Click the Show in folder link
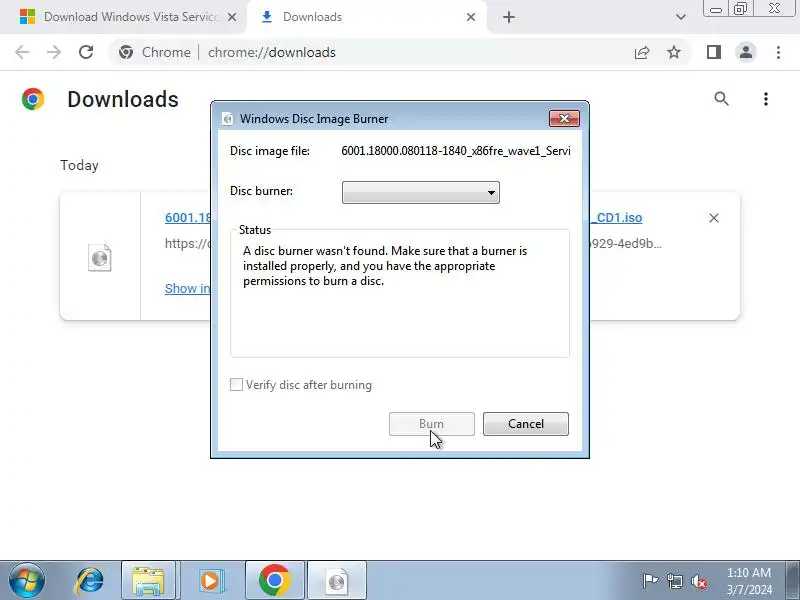The width and height of the screenshot is (800, 600). [187, 288]
